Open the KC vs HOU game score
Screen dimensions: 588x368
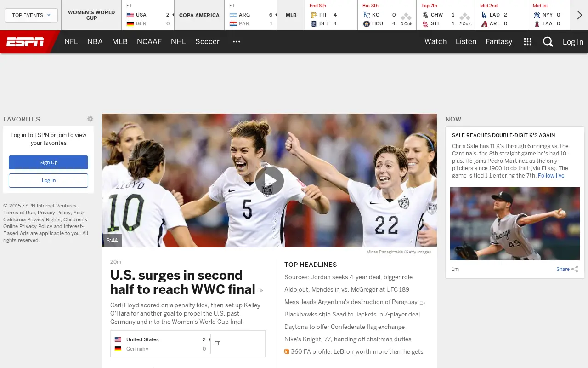tap(387, 15)
